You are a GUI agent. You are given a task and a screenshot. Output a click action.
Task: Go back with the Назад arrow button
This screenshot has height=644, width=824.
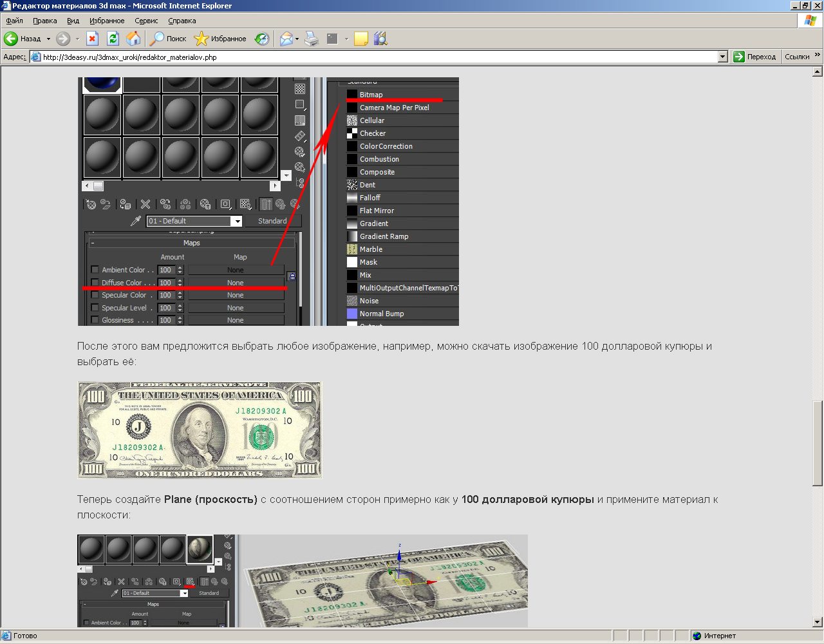coord(23,39)
